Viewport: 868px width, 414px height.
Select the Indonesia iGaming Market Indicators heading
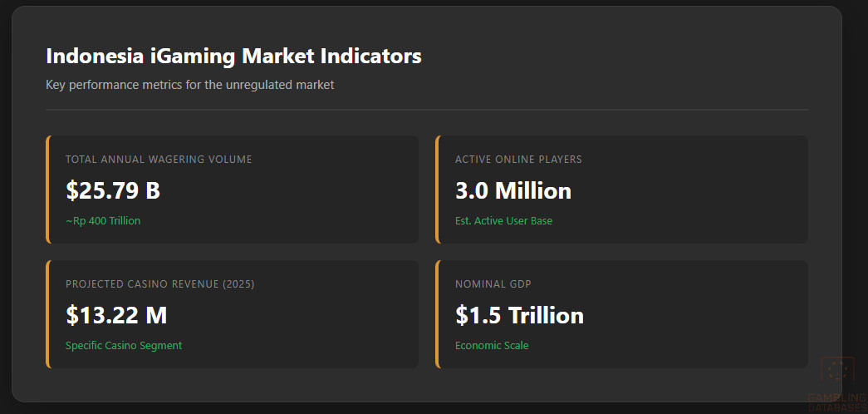pyautogui.click(x=233, y=57)
